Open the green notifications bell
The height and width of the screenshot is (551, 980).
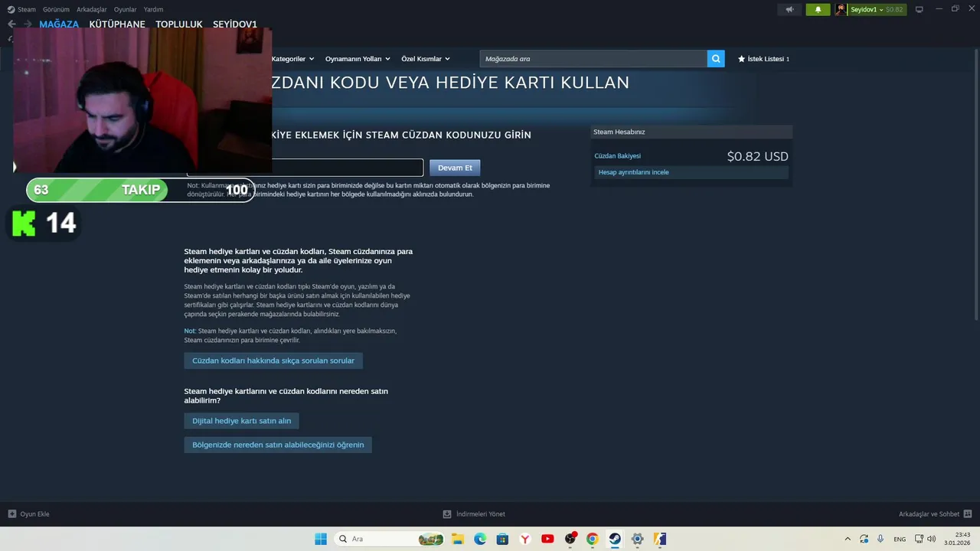click(818, 9)
